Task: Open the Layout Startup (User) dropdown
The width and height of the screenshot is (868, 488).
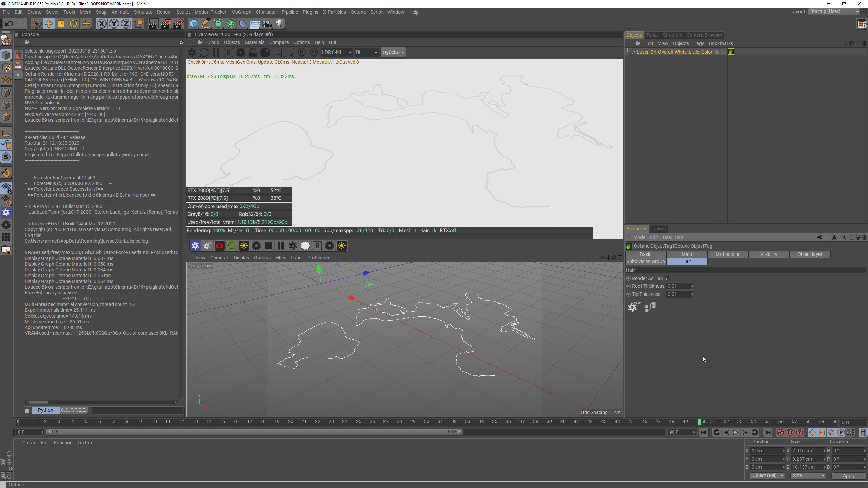Action: coord(834,12)
